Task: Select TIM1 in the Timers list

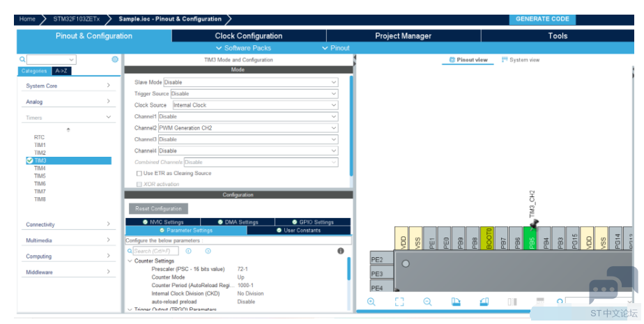Action: pos(40,145)
